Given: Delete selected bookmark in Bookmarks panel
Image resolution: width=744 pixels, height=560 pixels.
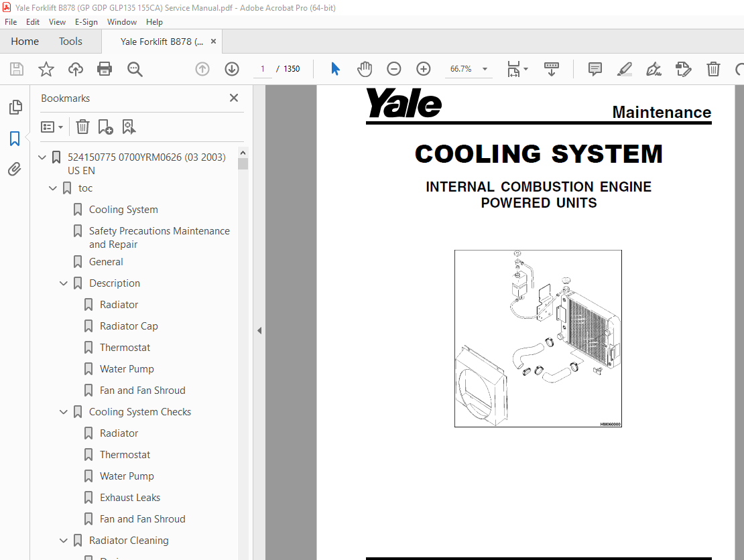Looking at the screenshot, I should (x=82, y=127).
